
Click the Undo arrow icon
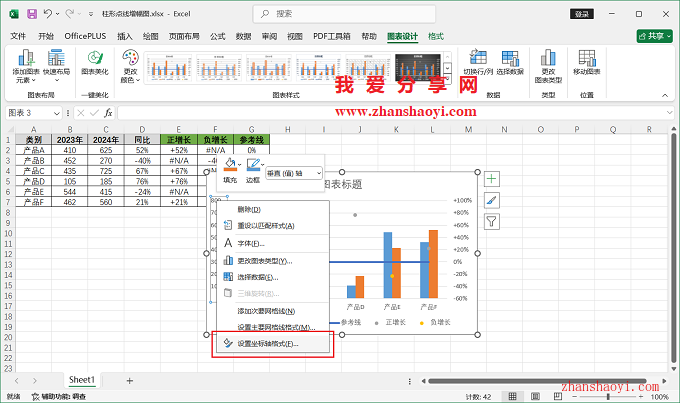tap(48, 14)
